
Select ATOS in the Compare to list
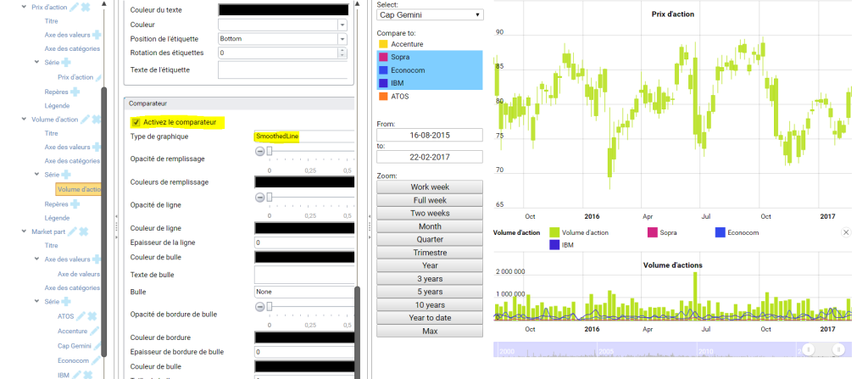click(430, 97)
